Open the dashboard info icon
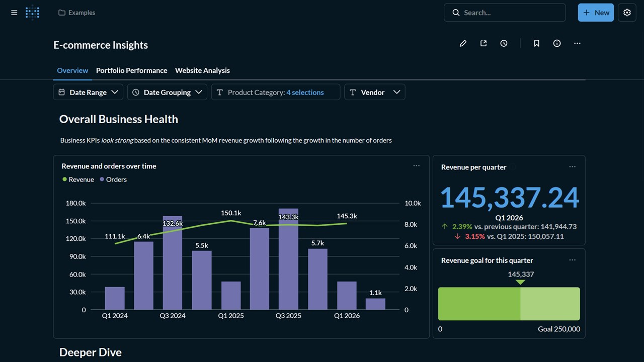 pos(557,44)
